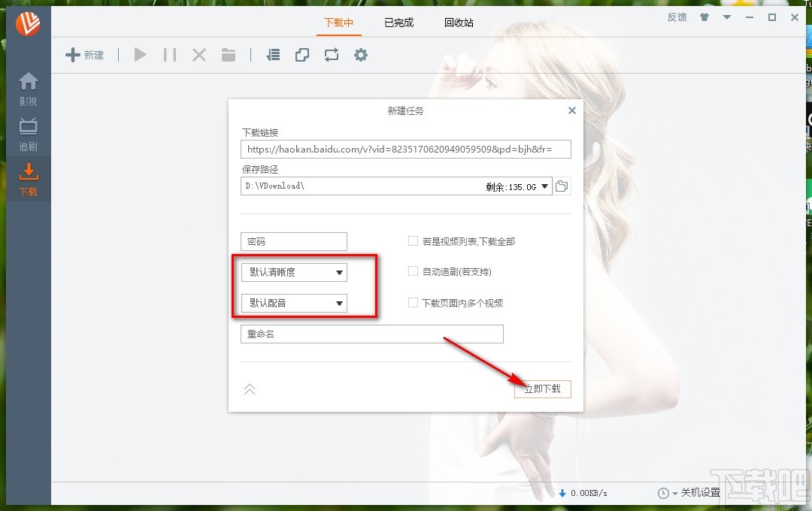This screenshot has height=511, width=812.
Task: Click the orange app logo icon
Action: click(28, 23)
